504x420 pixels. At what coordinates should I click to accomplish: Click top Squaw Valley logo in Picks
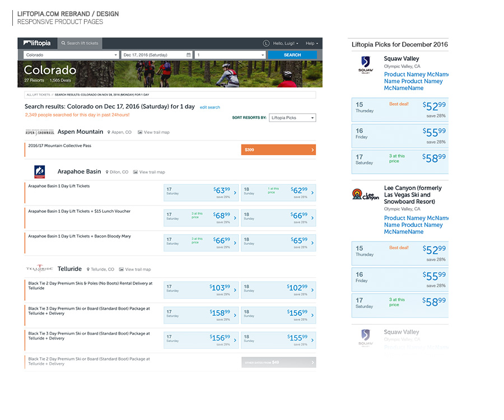(x=366, y=64)
